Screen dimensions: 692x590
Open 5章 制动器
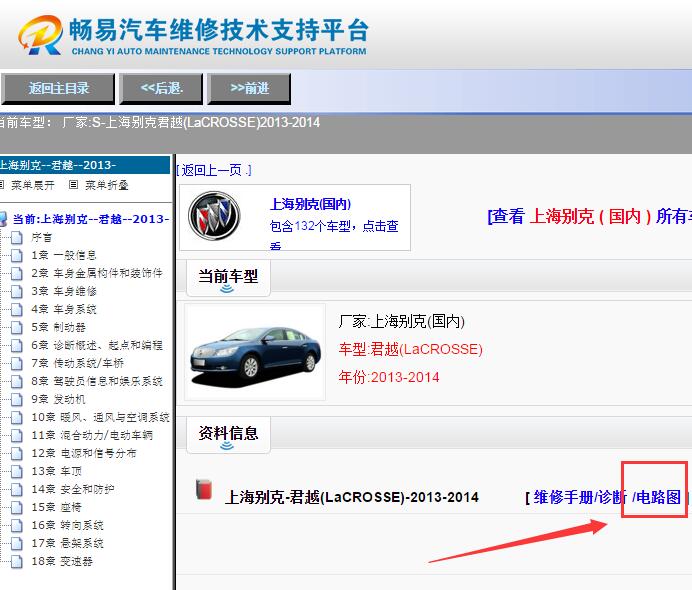click(x=58, y=327)
